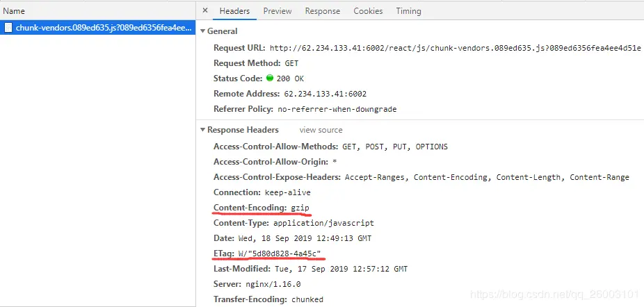Select the Headers tab
This screenshot has height=307, width=644.
(x=234, y=11)
